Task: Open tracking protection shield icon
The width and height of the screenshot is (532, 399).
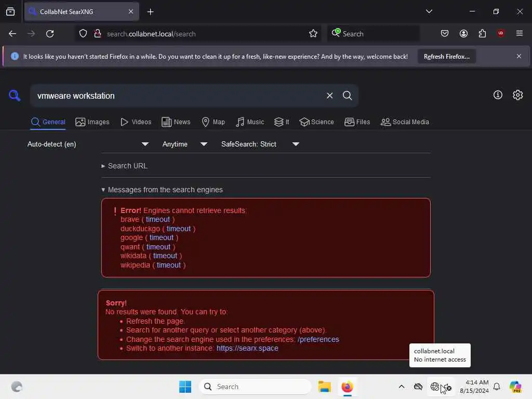Action: pos(83,34)
